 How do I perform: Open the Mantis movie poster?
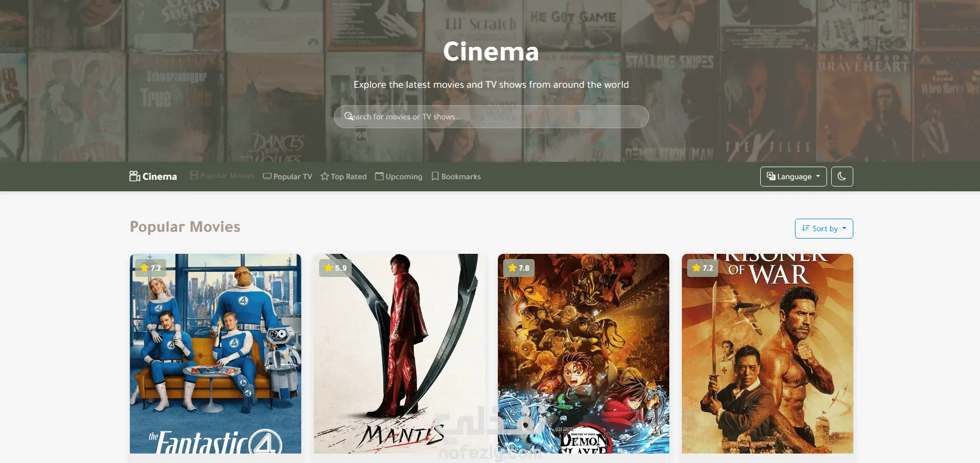[x=400, y=354]
